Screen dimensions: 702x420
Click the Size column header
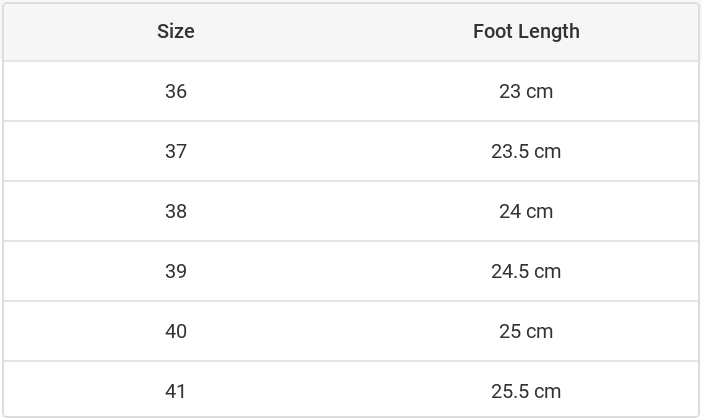point(176,31)
